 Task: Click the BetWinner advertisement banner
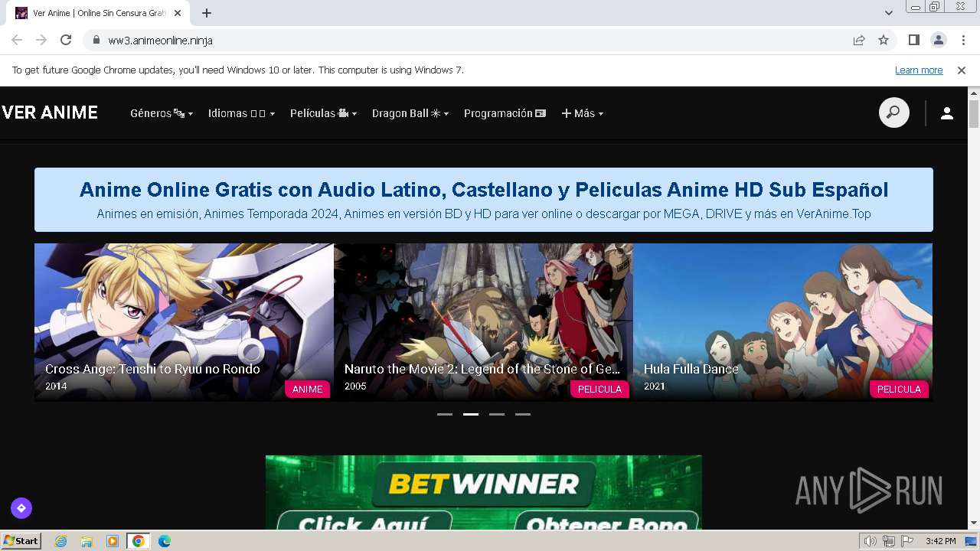[484, 492]
